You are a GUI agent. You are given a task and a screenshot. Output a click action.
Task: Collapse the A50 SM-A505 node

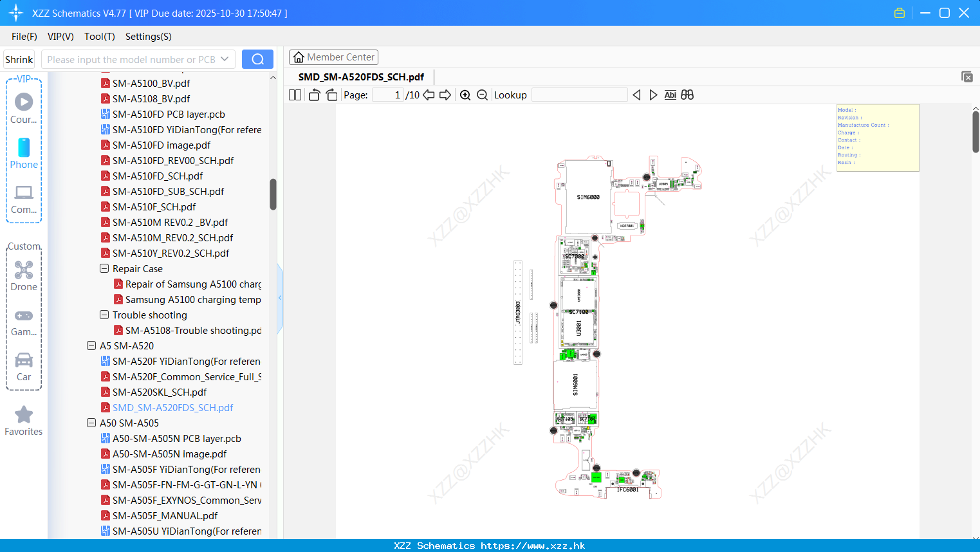[91, 423]
